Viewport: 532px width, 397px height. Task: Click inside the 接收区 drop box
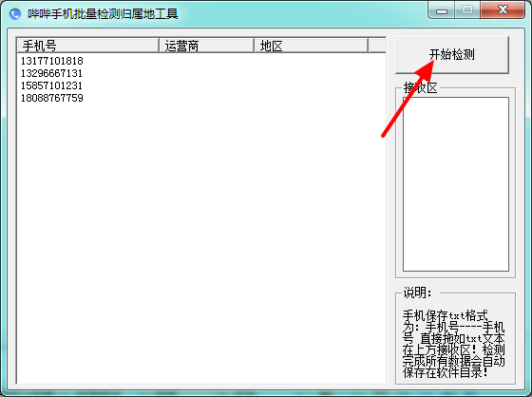click(x=456, y=184)
